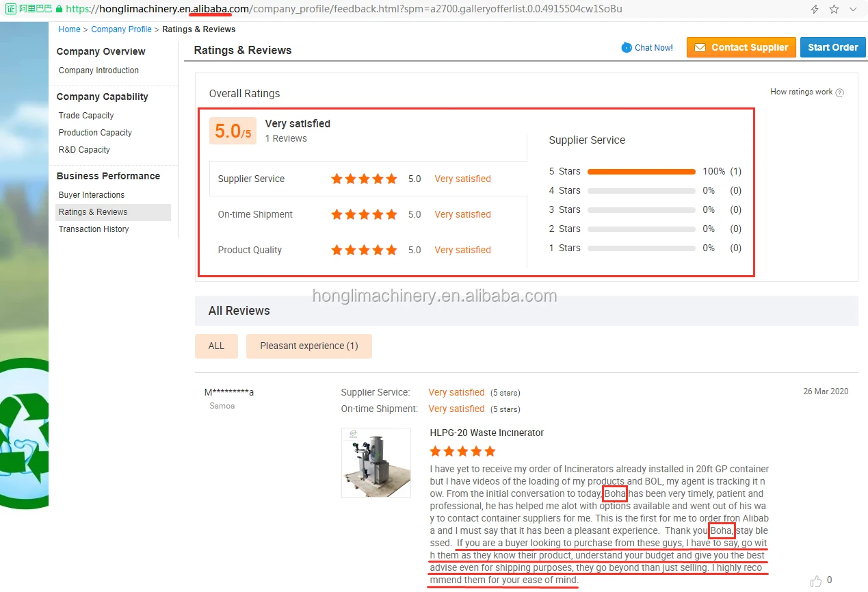Open Trade Capacity in sidebar
This screenshot has height=592, width=868.
(x=86, y=116)
